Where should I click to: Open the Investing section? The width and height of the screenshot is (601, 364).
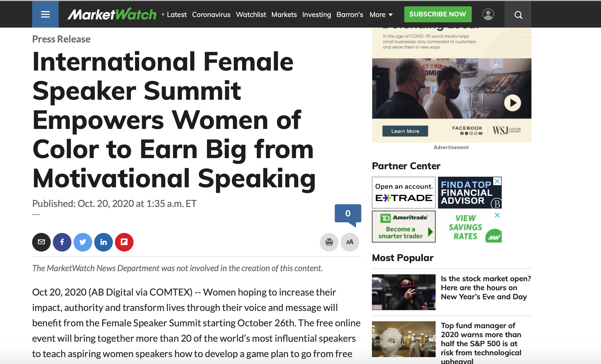pyautogui.click(x=316, y=15)
